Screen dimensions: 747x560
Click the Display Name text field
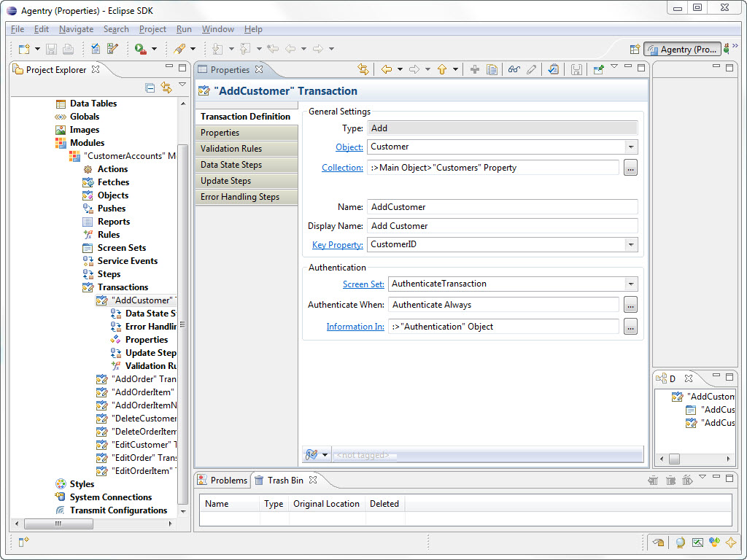[502, 226]
